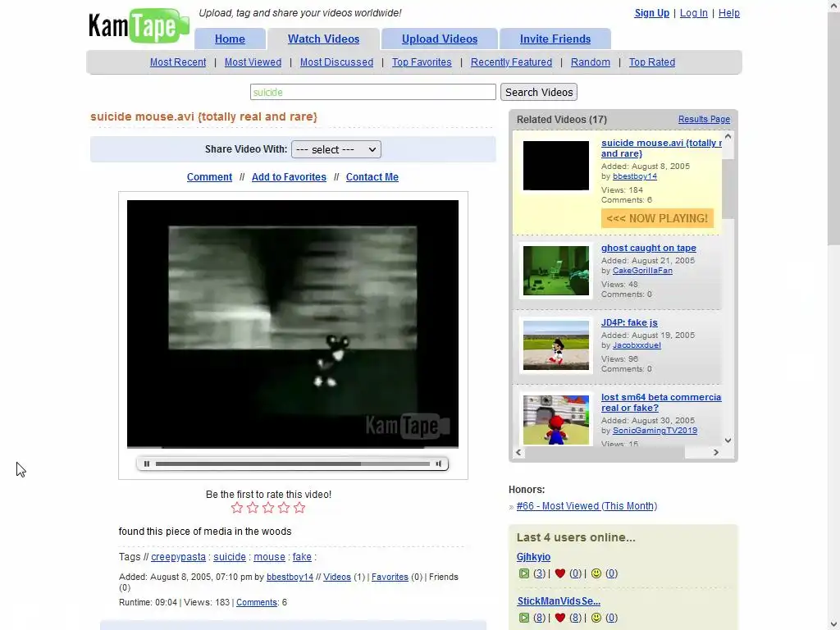Click the video player frame
This screenshot has height=630, width=840.
point(293,323)
